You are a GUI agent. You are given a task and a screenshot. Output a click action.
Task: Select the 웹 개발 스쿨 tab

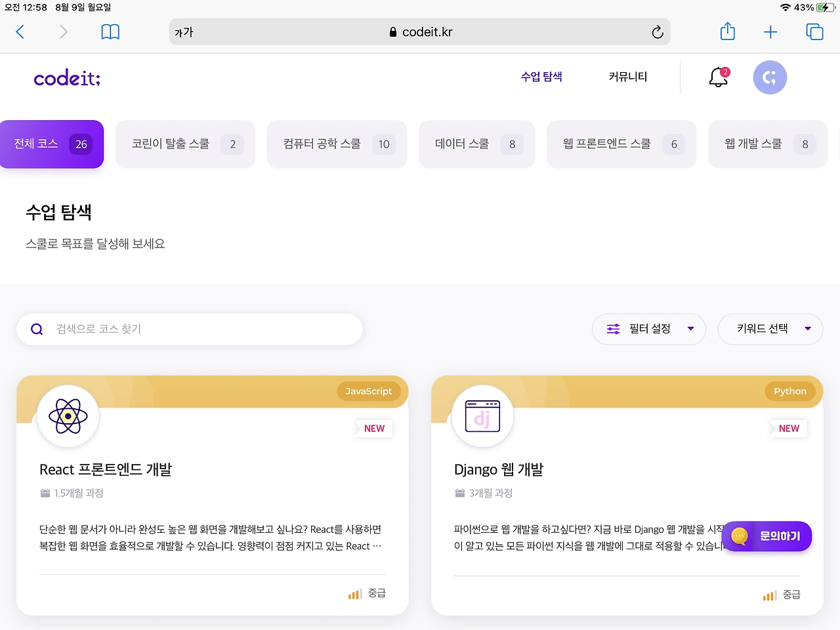768,144
